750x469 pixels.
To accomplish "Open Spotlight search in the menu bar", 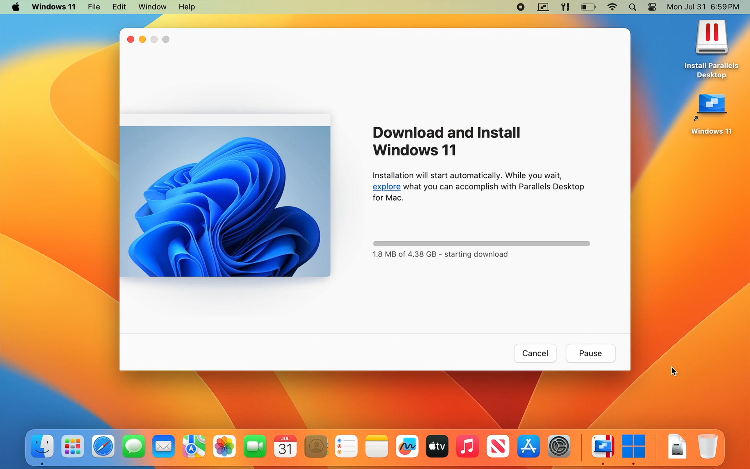I will [x=632, y=7].
